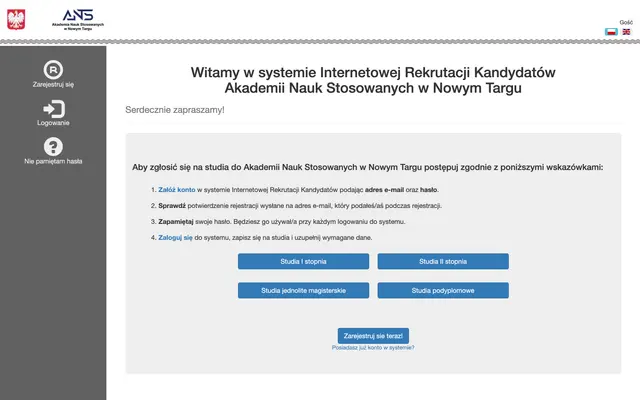Click Zarejestruj się teraz! button
The height and width of the screenshot is (400, 640).
[373, 336]
